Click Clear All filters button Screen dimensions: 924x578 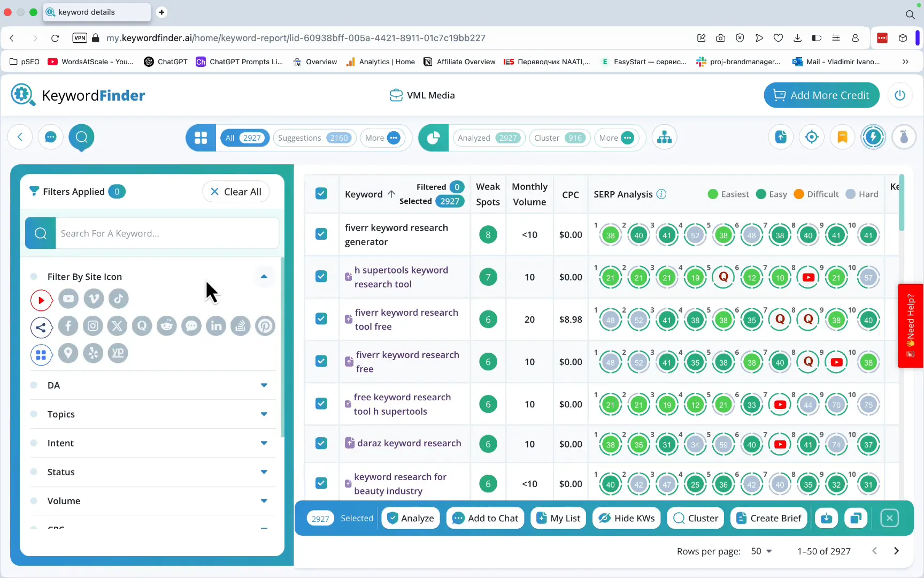(236, 192)
